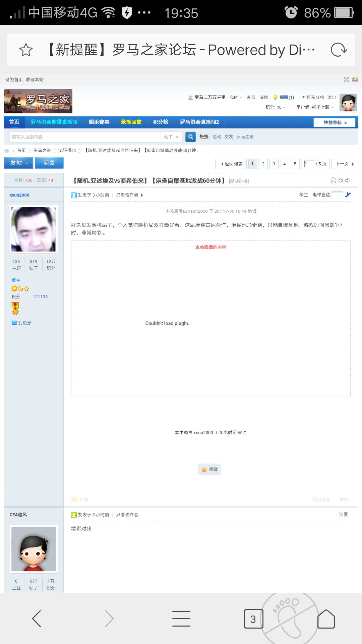
Task: Click the search magnifier button
Action: tap(191, 137)
